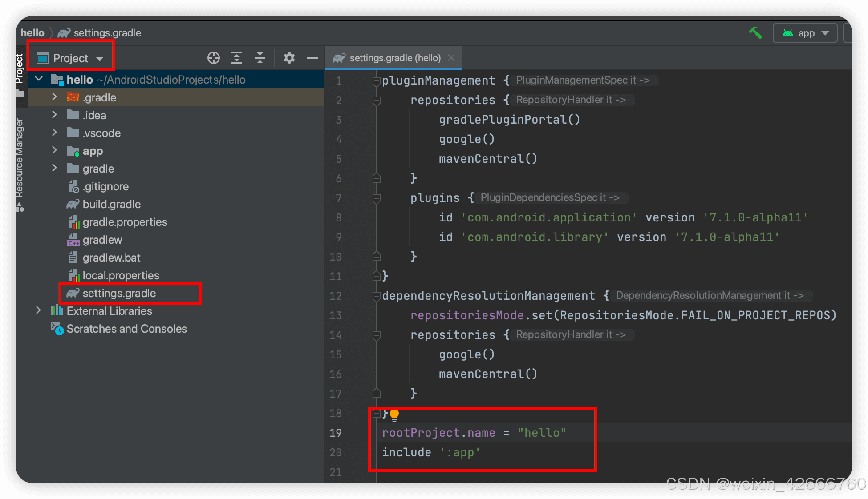
Task: Select the gradlew.bat file
Action: tap(111, 258)
